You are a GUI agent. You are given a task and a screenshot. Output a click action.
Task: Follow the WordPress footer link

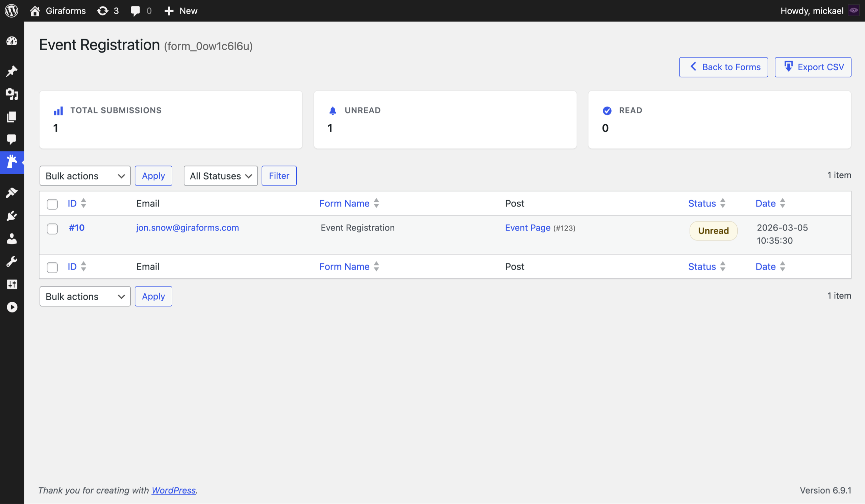[174, 490]
